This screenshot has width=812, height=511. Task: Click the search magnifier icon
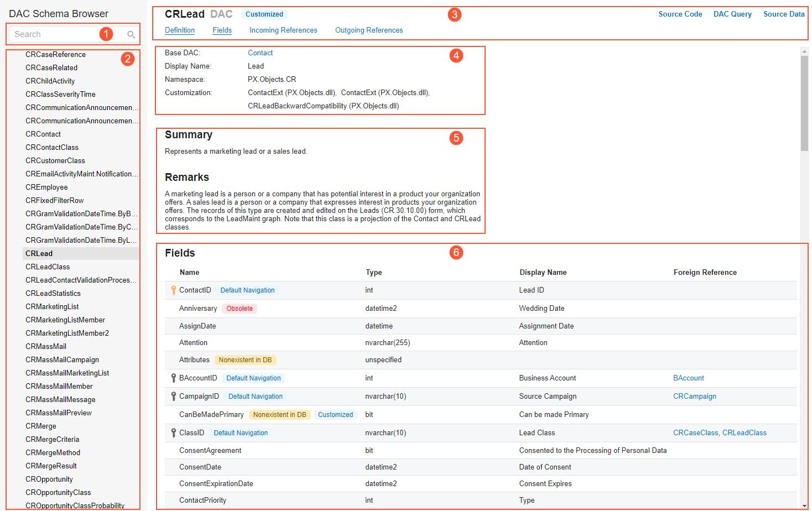pyautogui.click(x=131, y=34)
